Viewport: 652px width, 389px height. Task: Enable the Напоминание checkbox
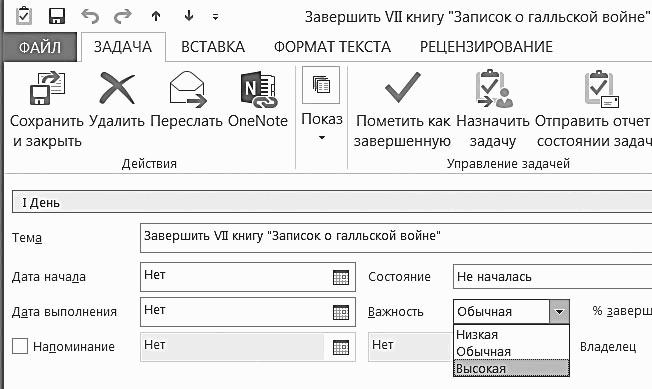pos(20,346)
